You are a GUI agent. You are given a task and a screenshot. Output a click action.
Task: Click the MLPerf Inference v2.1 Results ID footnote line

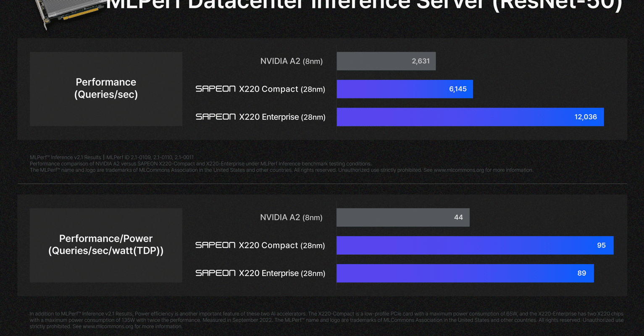pos(112,157)
